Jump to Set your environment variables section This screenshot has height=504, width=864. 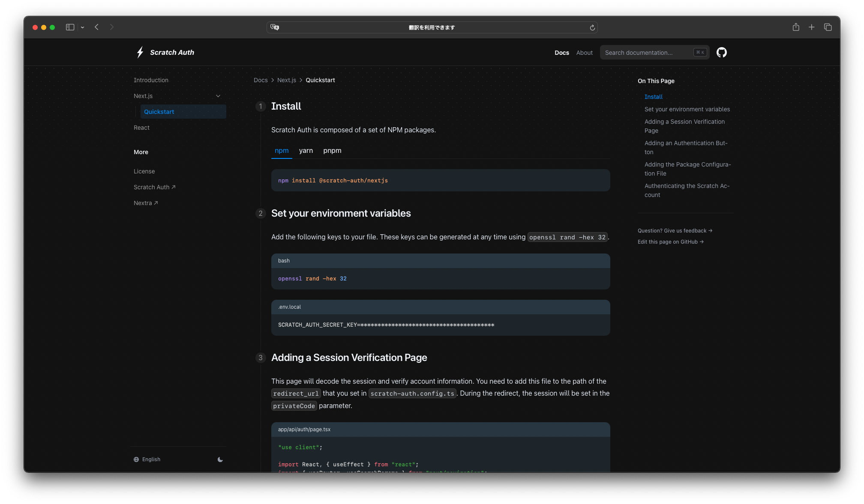(687, 109)
